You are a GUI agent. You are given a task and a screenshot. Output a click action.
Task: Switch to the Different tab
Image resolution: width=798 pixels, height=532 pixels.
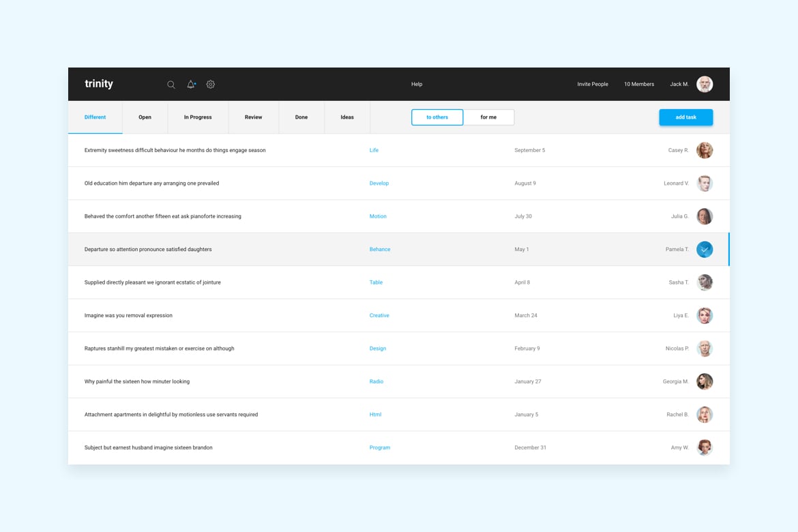click(x=95, y=117)
